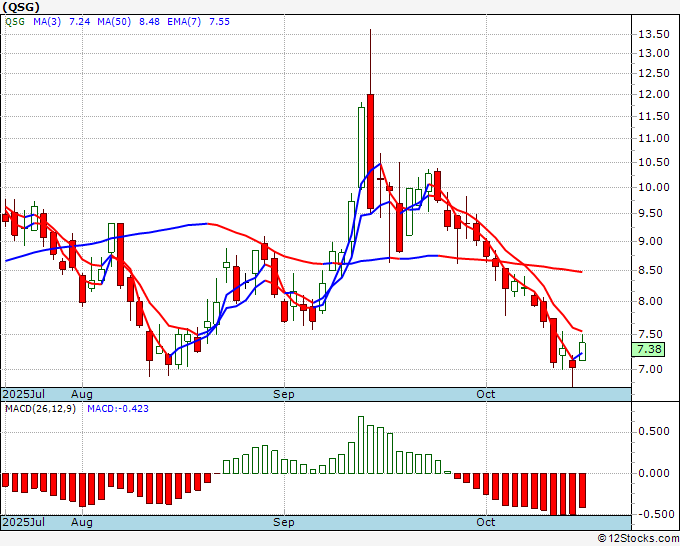Click the 0.000 MACD axis label
Viewport: 680px width, 546px height.
pos(654,473)
